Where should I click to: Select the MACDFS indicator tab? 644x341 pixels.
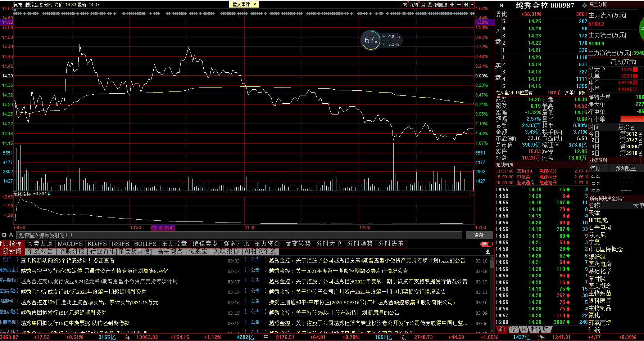[x=70, y=244]
